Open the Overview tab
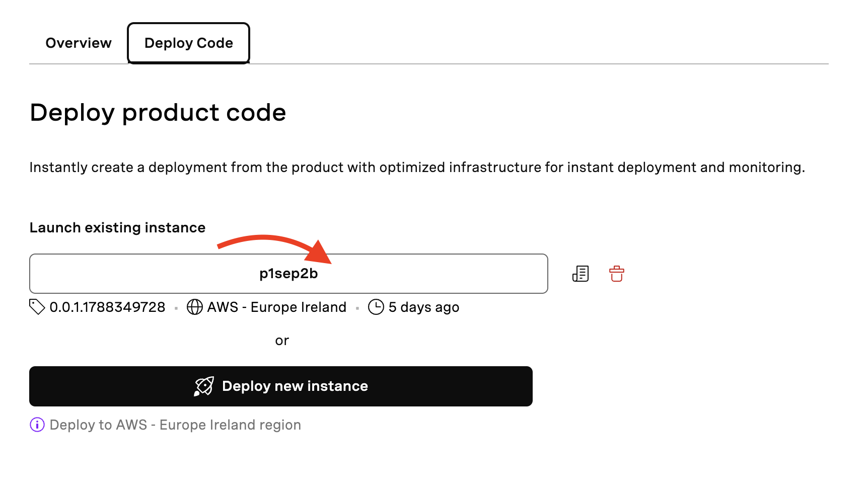868x498 pixels. click(79, 43)
